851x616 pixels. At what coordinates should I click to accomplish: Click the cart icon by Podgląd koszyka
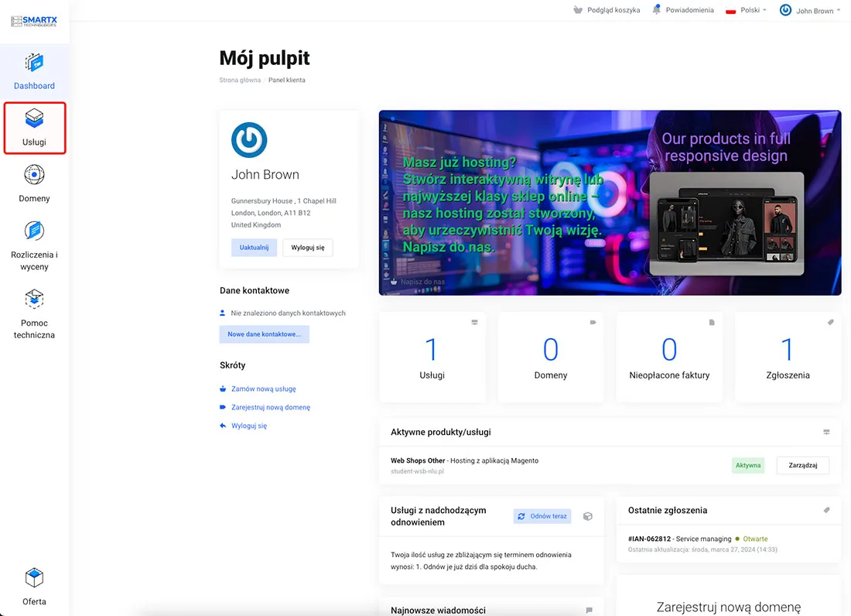[578, 10]
